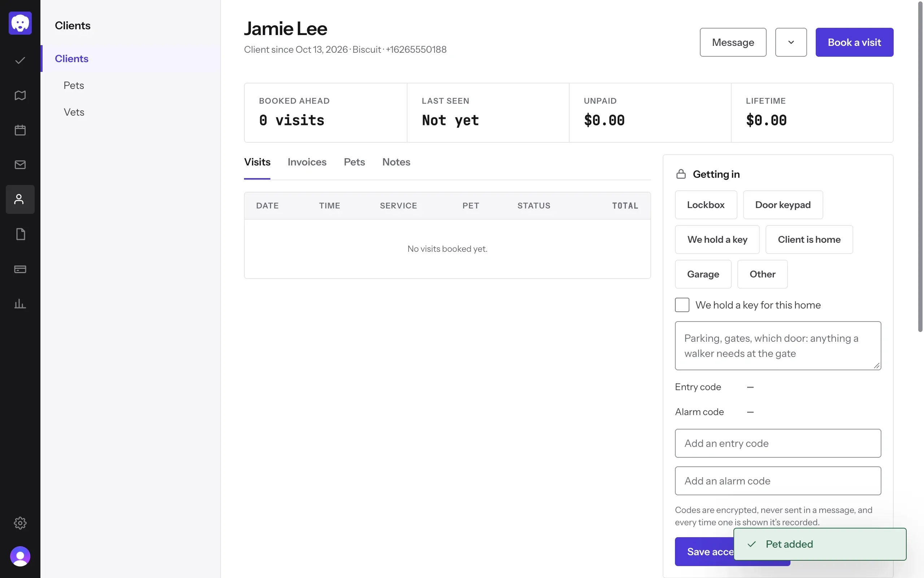This screenshot has width=924, height=578.
Task: Click the user avatar at sidebar bottom
Action: point(20,556)
